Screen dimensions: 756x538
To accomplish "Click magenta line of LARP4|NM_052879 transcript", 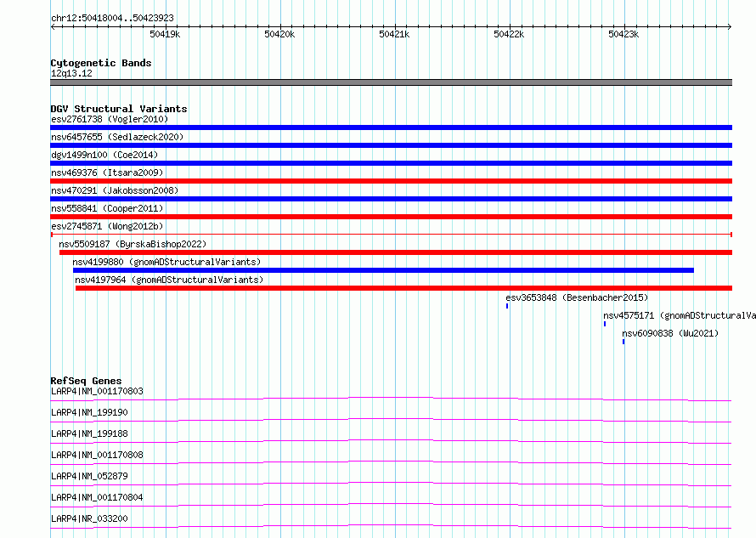I will click(x=391, y=483).
